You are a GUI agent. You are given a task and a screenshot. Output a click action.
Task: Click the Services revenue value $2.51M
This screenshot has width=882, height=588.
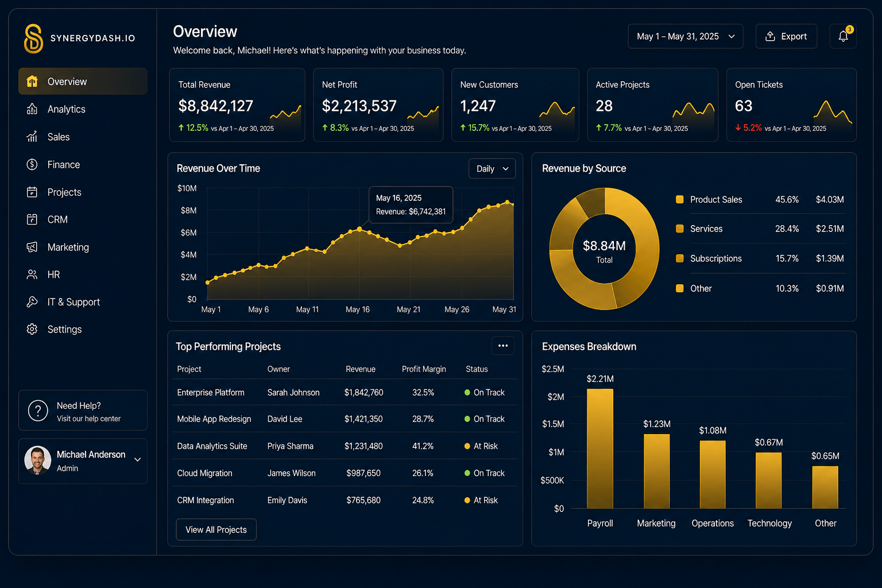click(830, 229)
